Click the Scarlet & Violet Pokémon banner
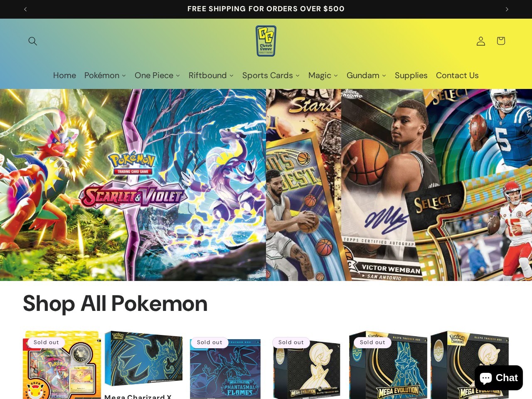 pyautogui.click(x=133, y=185)
